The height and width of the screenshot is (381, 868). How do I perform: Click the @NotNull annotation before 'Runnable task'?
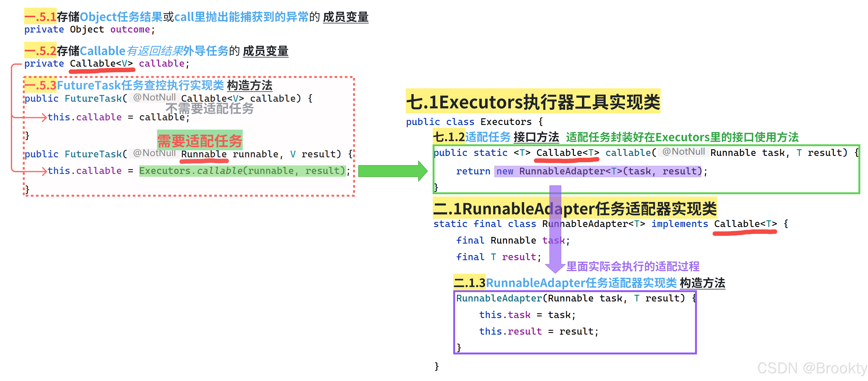pos(683,152)
